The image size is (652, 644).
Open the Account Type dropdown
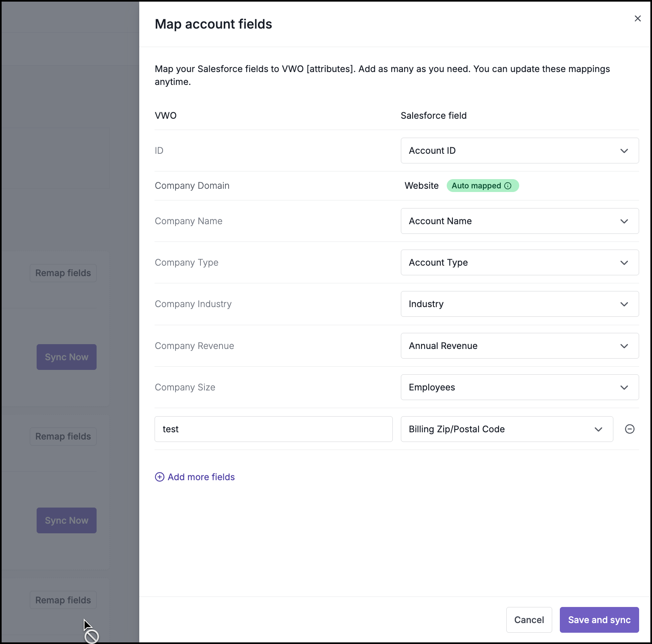519,262
